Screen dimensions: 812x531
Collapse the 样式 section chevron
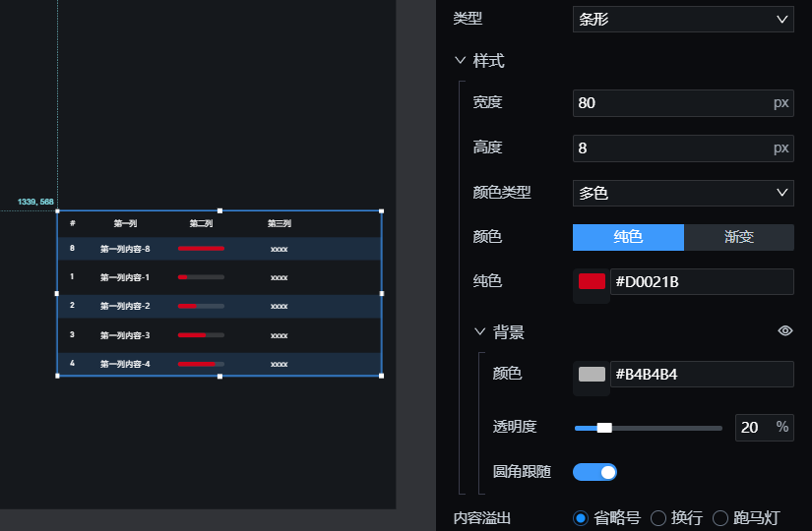coord(460,61)
